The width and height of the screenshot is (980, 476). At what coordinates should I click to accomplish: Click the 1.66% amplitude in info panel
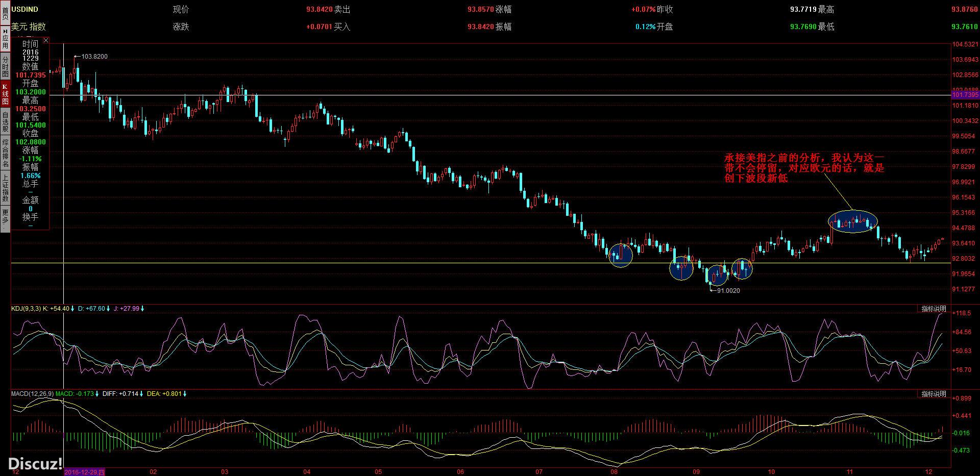pyautogui.click(x=31, y=176)
